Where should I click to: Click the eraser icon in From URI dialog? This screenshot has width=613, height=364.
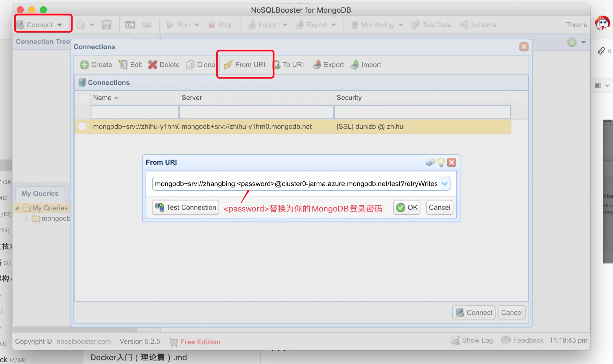coord(431,162)
